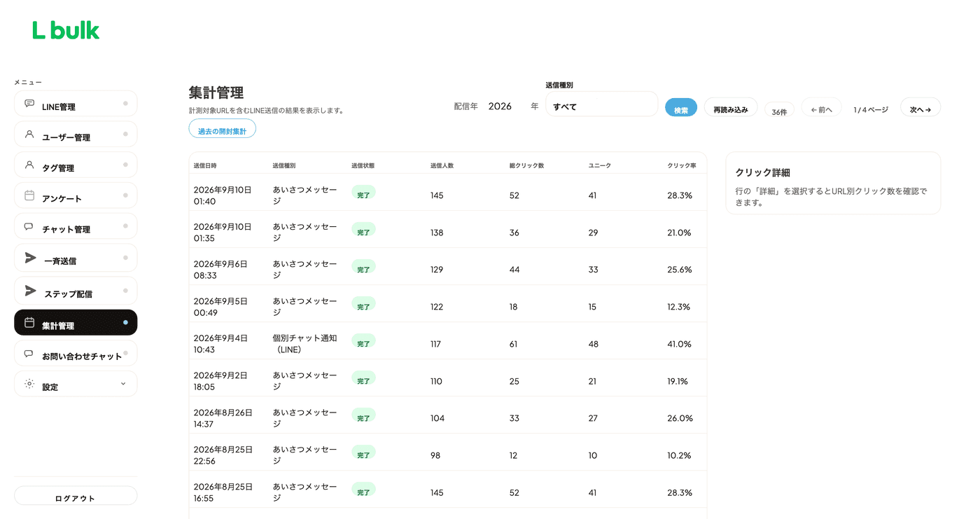Click the ステップ配信 paper plane icon
This screenshot has height=519, width=980.
tap(30, 290)
